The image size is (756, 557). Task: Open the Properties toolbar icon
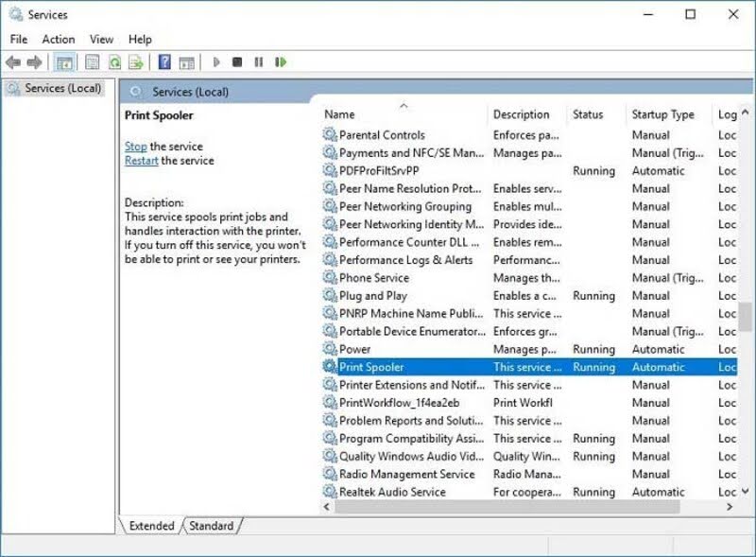tap(92, 62)
